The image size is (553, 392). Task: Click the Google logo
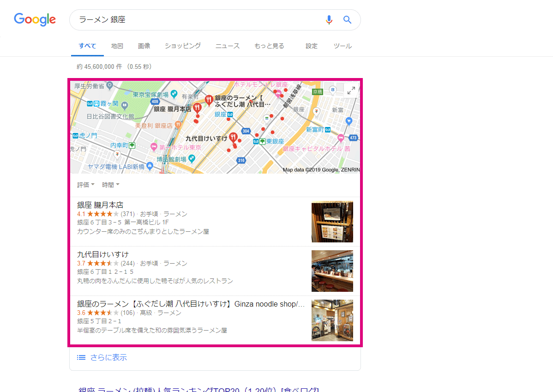pos(35,19)
